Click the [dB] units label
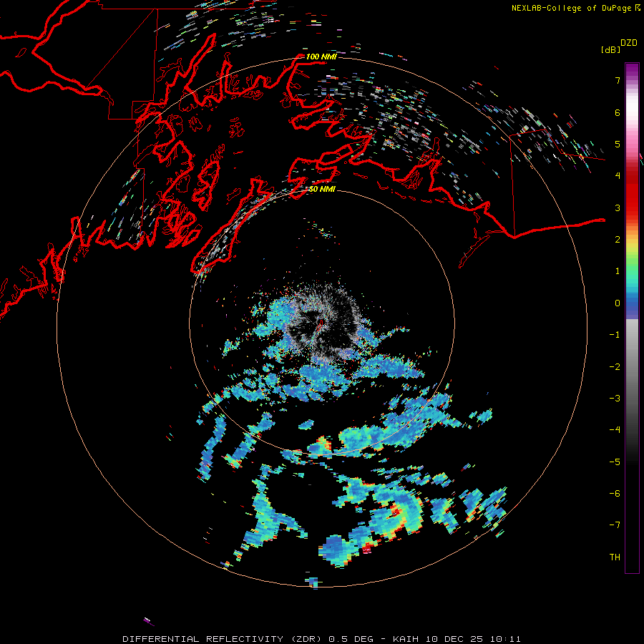644x644 pixels. click(610, 50)
